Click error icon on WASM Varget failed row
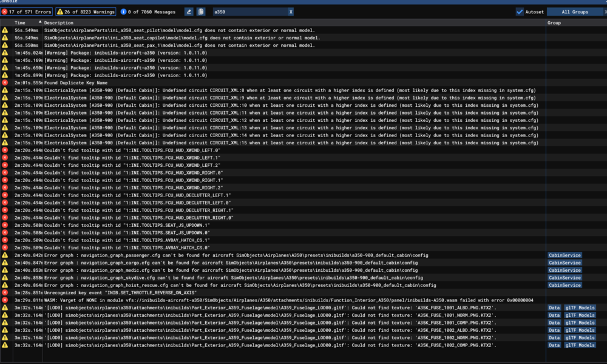Screen dimensions: 607x364 (5, 300)
